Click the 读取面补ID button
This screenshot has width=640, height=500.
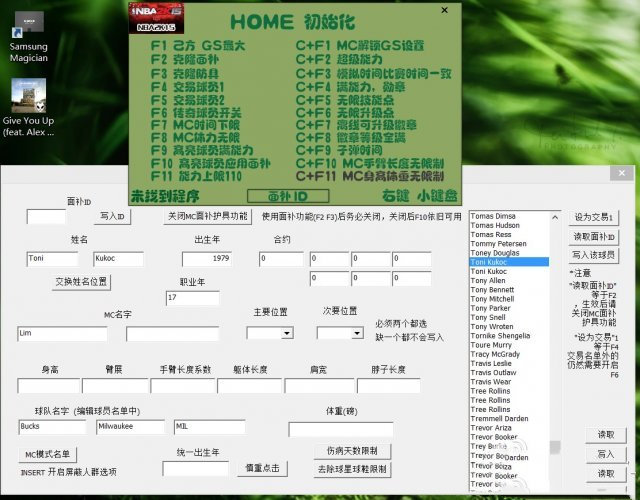pos(596,237)
